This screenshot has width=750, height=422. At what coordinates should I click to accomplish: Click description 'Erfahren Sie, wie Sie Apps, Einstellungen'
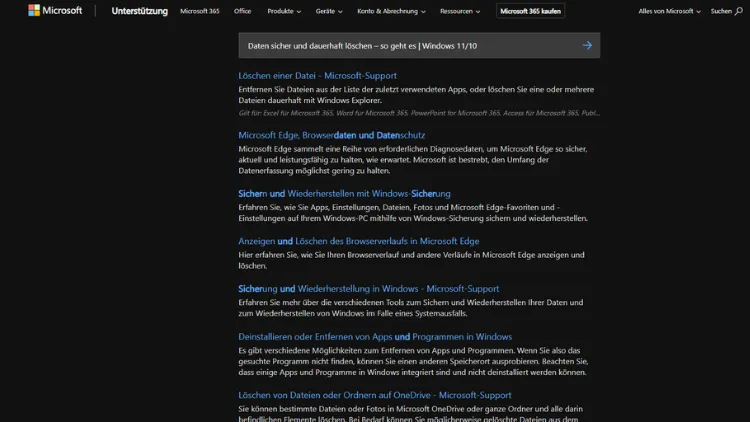point(413,212)
